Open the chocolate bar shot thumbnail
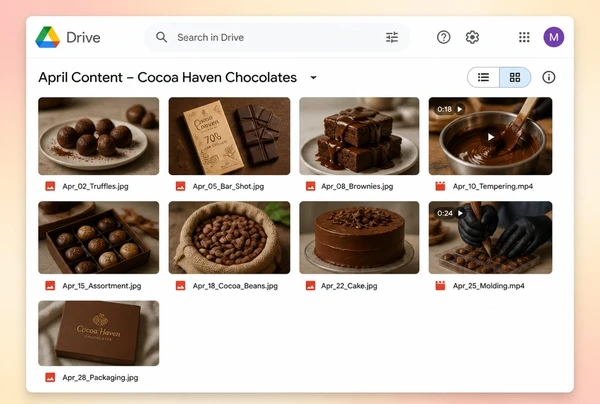 coord(229,136)
